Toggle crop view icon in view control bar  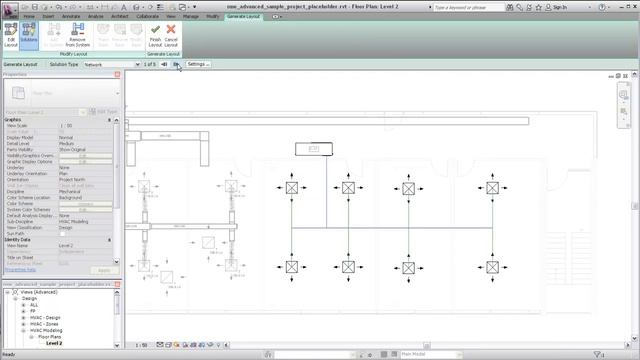193,345
